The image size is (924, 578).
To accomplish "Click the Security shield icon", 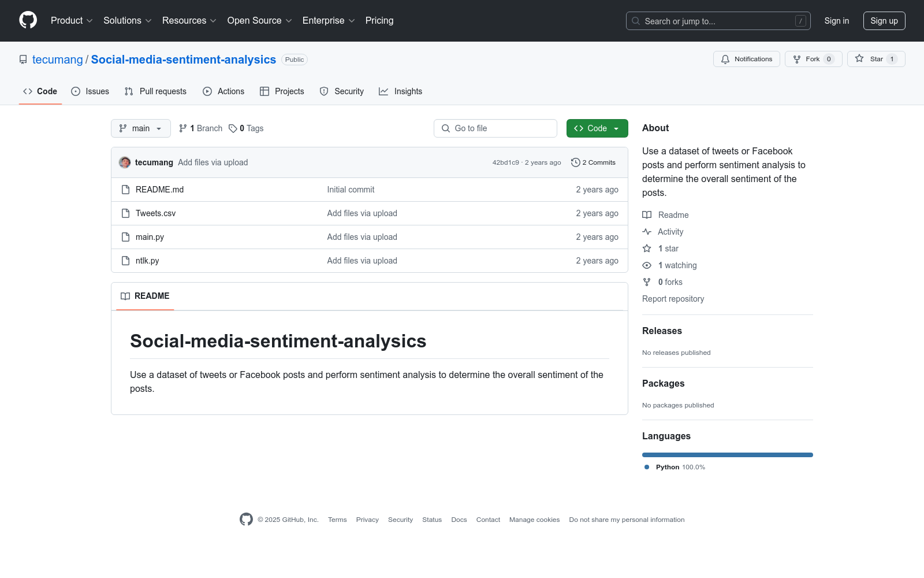I will tap(324, 91).
